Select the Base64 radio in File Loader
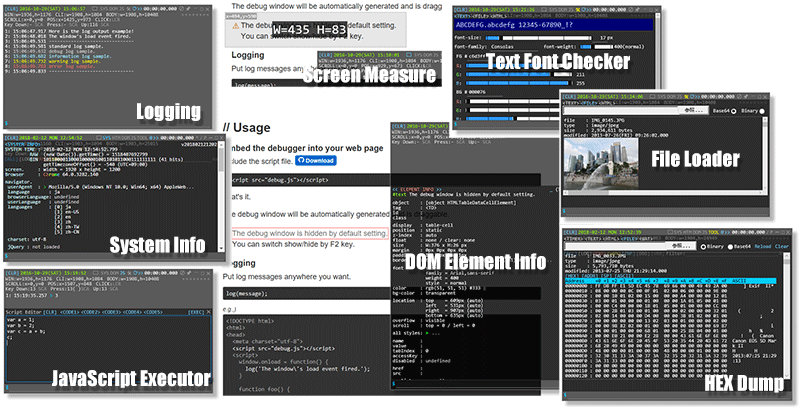This screenshot has width=800, height=409. 734,111
